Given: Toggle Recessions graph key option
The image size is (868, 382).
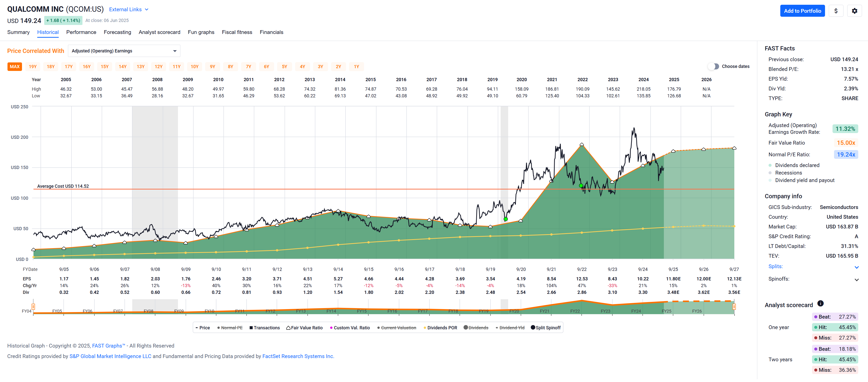Looking at the screenshot, I should (x=770, y=173).
